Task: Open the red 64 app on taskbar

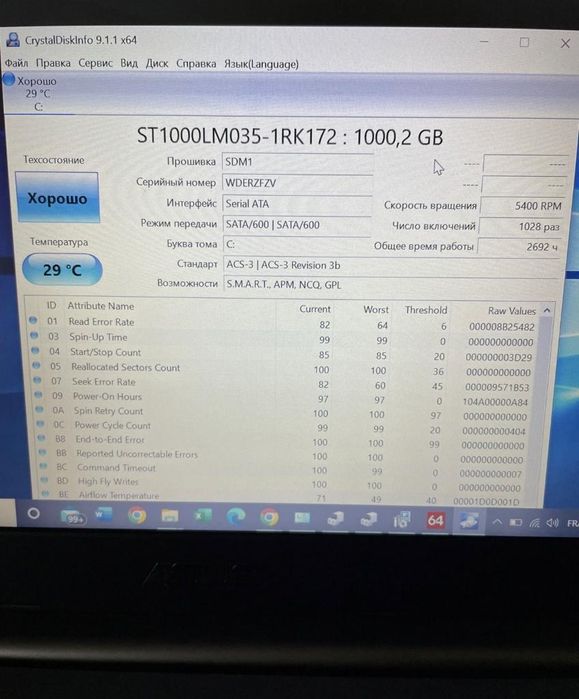Action: tap(435, 520)
